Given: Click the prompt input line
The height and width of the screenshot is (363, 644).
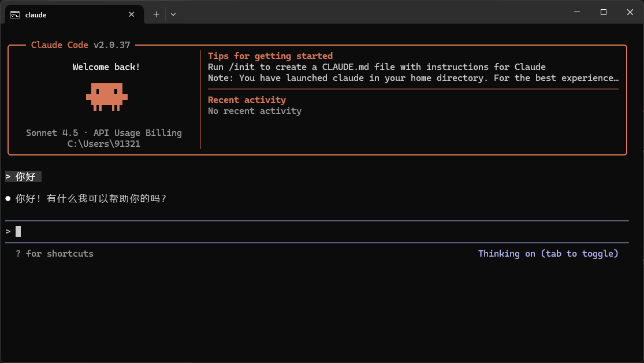Looking at the screenshot, I should coord(317,231).
